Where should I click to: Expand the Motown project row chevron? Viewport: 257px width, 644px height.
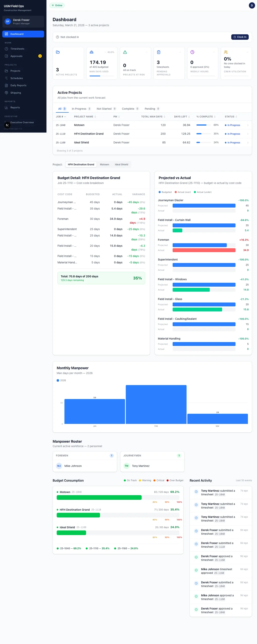point(248,125)
